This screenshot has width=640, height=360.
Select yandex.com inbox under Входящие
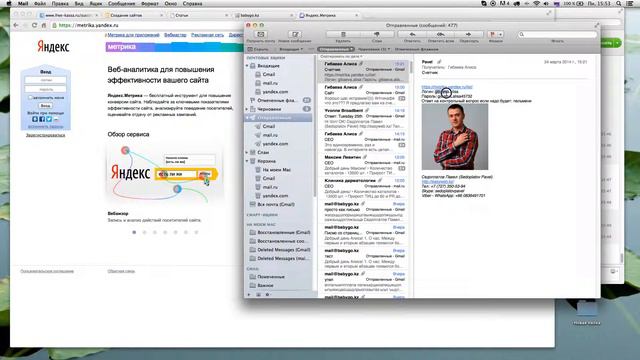(x=275, y=92)
